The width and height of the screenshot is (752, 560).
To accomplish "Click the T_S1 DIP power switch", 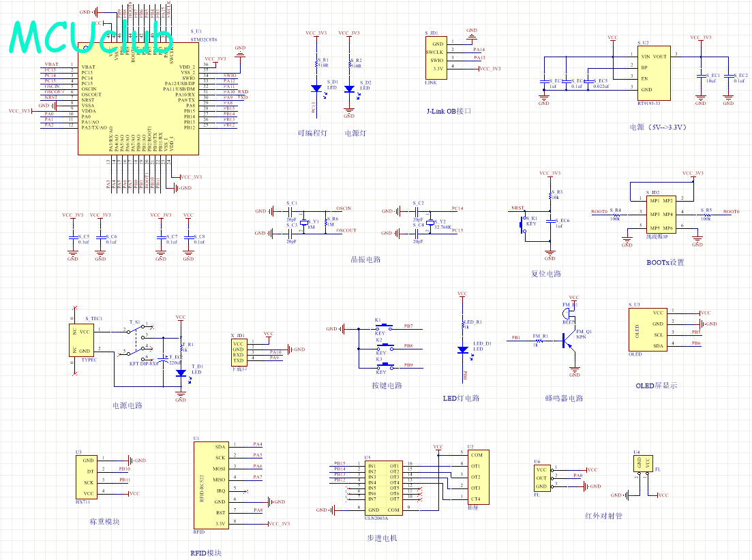I will tap(138, 343).
